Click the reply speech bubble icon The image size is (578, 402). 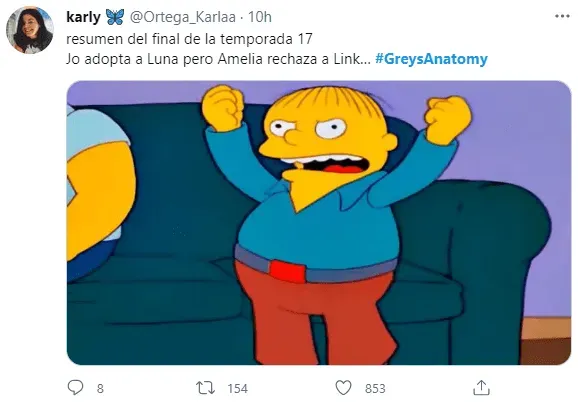pyautogui.click(x=76, y=388)
